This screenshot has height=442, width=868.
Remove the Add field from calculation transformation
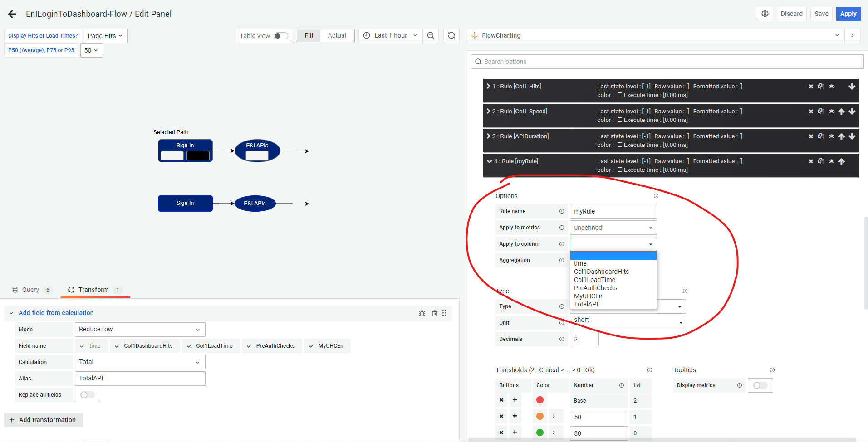click(434, 313)
